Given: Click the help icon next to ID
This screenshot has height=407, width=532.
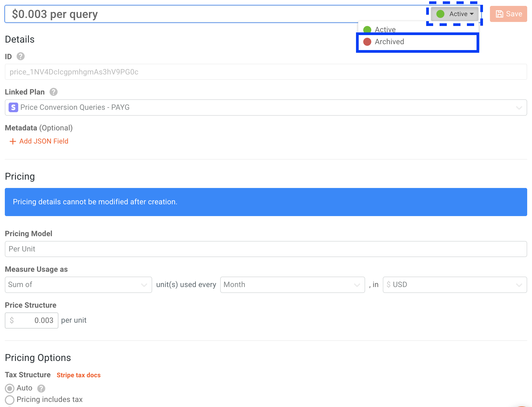Looking at the screenshot, I should coord(20,56).
